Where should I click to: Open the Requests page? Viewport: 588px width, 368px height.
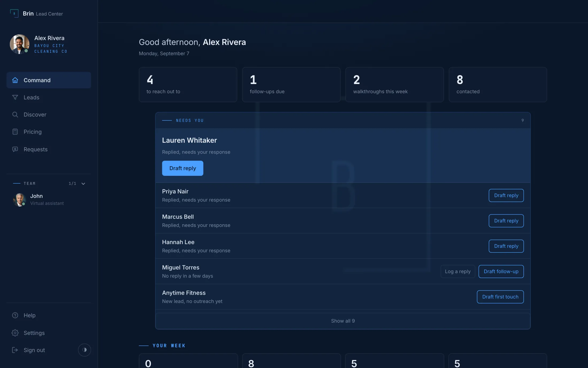click(x=49, y=149)
